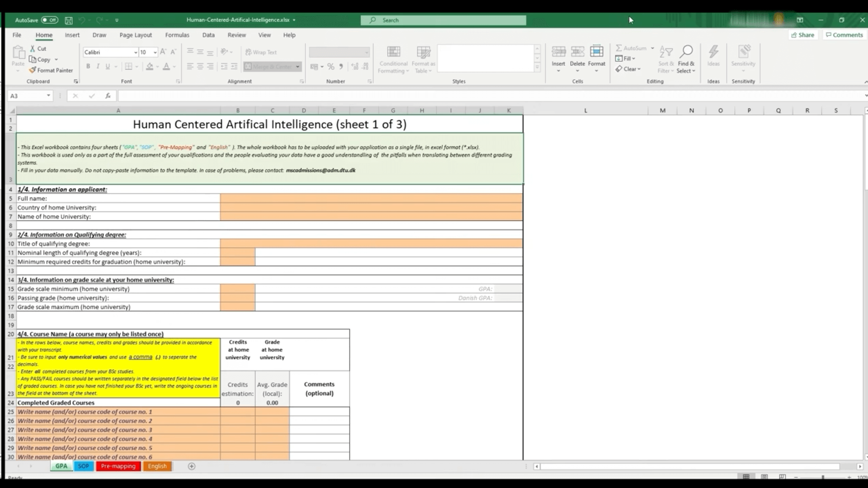Click the Orientation icon
Screen dimensions: 868x488
click(x=224, y=52)
